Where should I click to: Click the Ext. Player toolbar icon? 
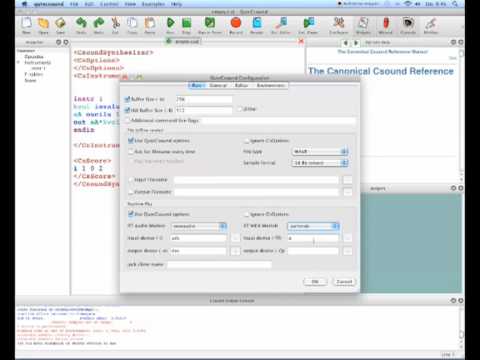(308, 23)
